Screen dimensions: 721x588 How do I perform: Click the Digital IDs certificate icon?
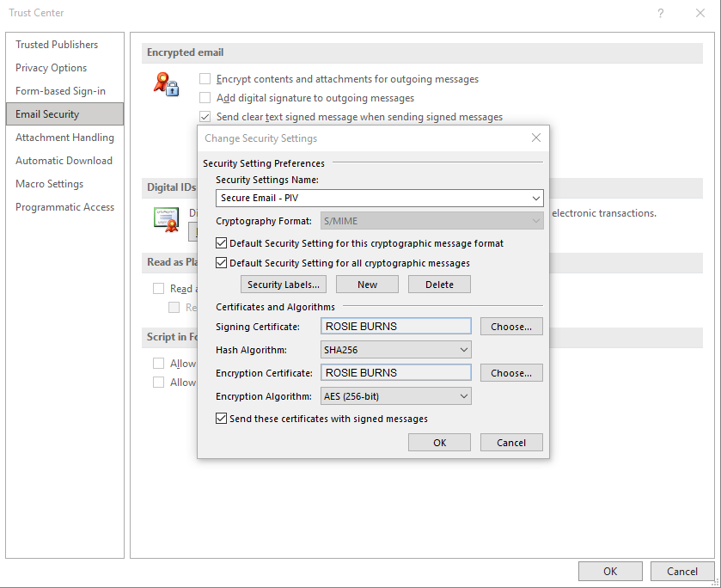(x=166, y=218)
